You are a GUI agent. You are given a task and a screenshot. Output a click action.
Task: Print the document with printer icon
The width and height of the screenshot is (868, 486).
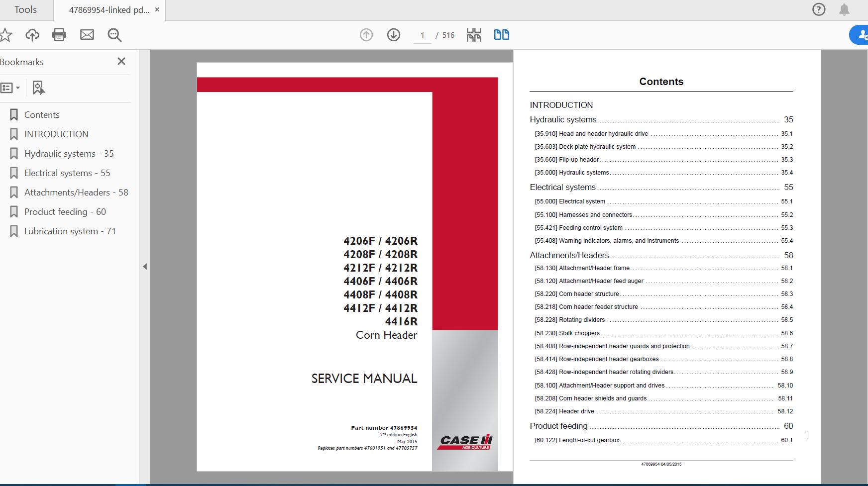[59, 35]
